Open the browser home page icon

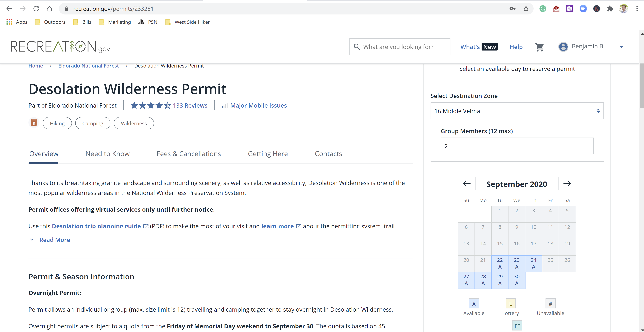click(x=49, y=9)
